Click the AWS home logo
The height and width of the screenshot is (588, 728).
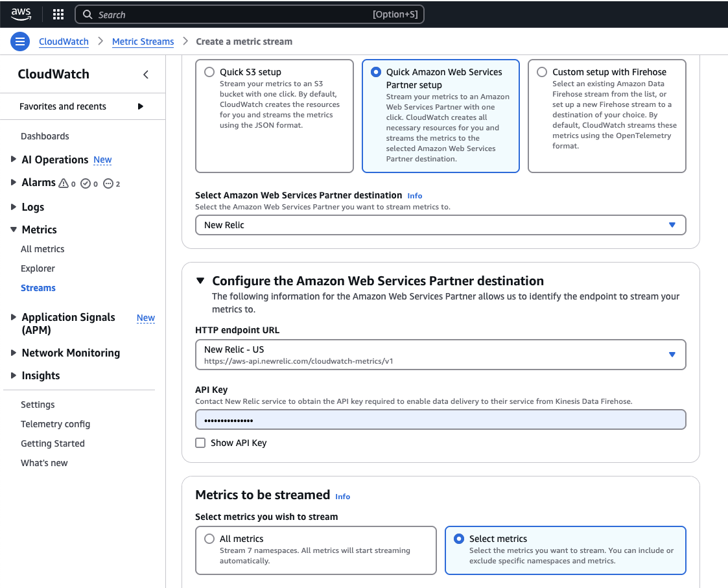click(21, 14)
